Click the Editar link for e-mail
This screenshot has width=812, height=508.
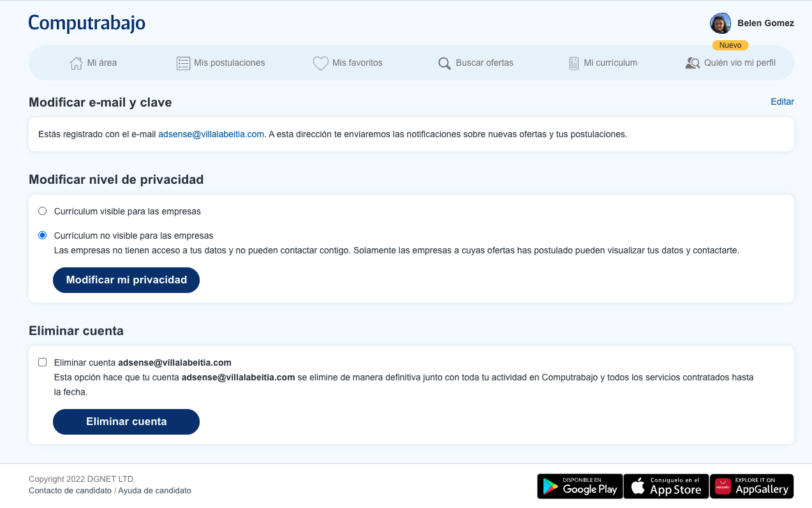tap(782, 101)
